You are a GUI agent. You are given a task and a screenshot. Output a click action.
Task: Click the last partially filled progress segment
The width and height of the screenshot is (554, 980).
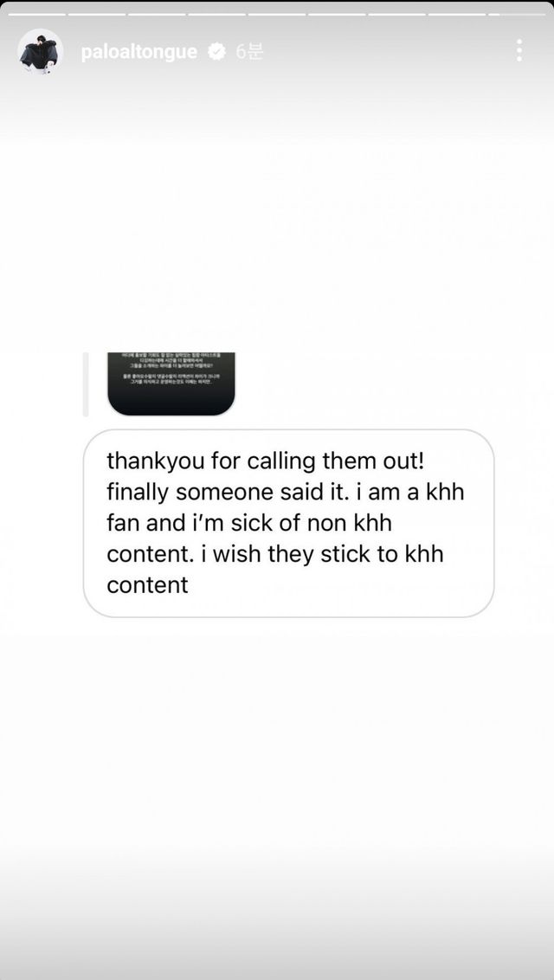[x=517, y=15]
